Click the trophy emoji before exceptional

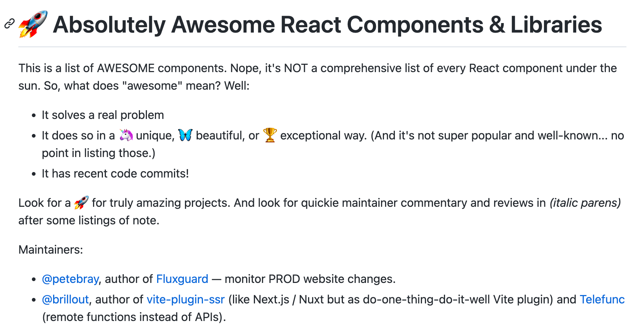[x=270, y=135]
